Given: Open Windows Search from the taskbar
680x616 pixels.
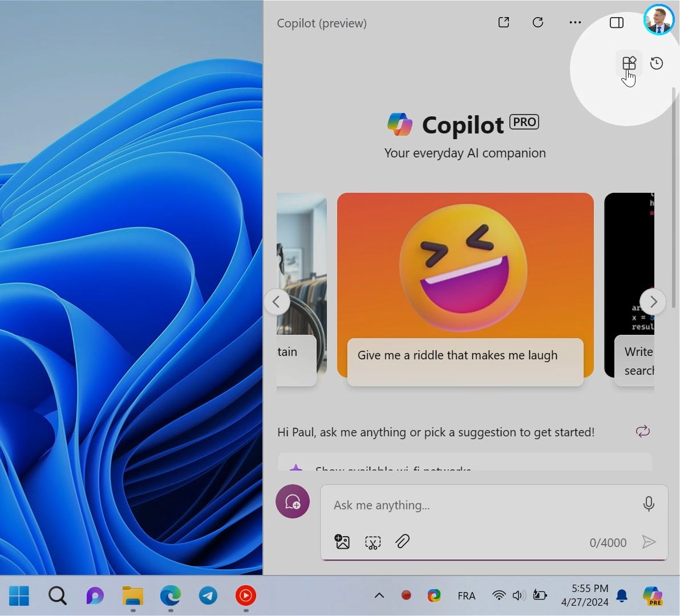Looking at the screenshot, I should click(57, 595).
